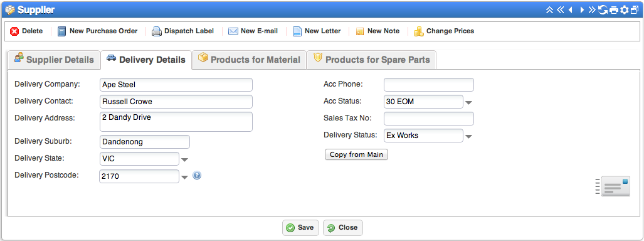Click the 'Delivery Company:' label
The width and height of the screenshot is (644, 241).
[x=47, y=84]
